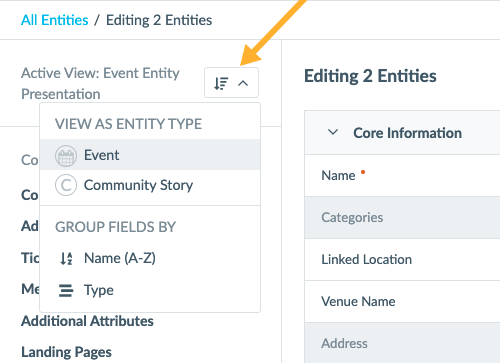Select Event entity type option
Image resolution: width=500 pixels, height=363 pixels.
coord(150,155)
